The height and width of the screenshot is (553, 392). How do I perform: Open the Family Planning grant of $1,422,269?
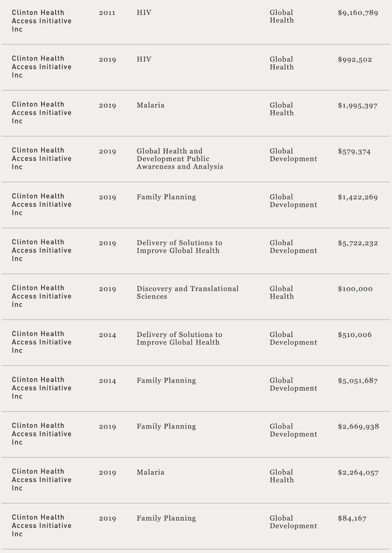pyautogui.click(x=196, y=205)
